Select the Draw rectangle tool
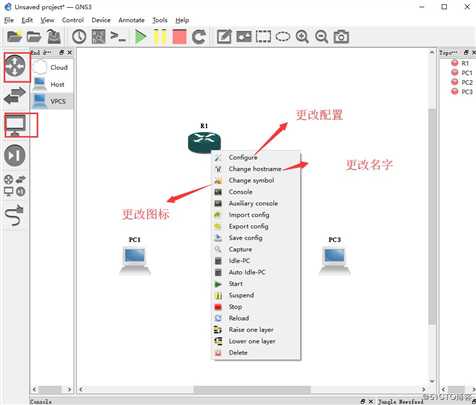Image resolution: width=476 pixels, height=405 pixels. coord(263,37)
